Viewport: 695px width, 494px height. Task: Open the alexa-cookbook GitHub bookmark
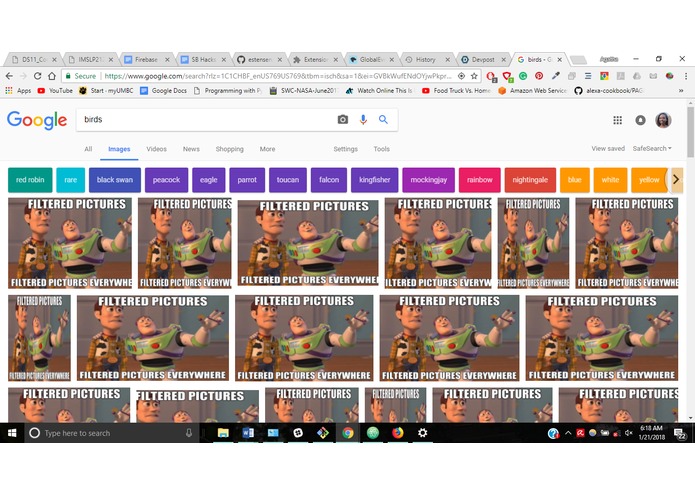point(608,90)
